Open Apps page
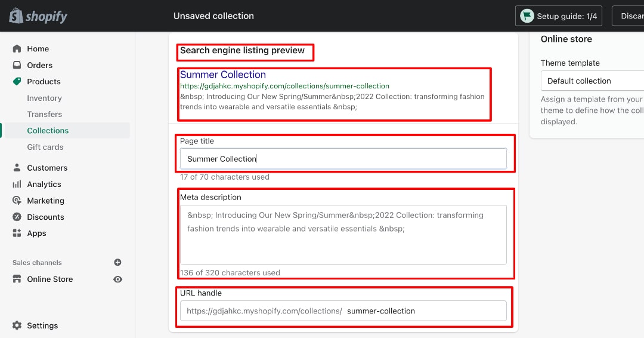 pos(36,233)
